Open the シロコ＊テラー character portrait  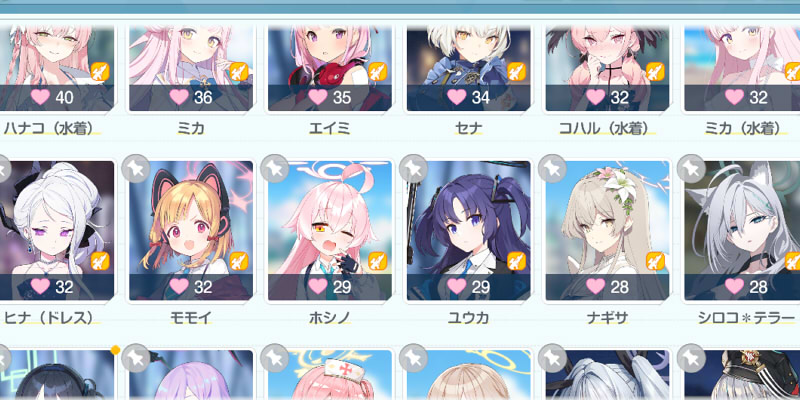[742, 231]
